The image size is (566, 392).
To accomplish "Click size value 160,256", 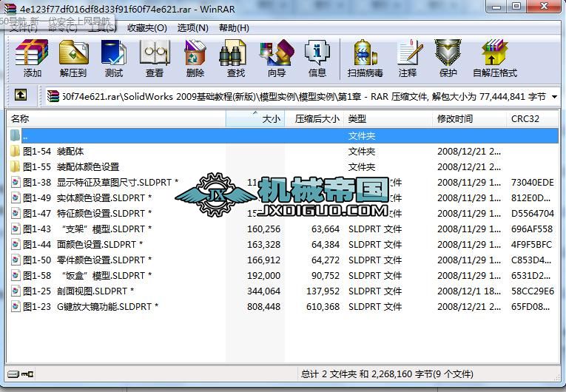I will coord(263,229).
